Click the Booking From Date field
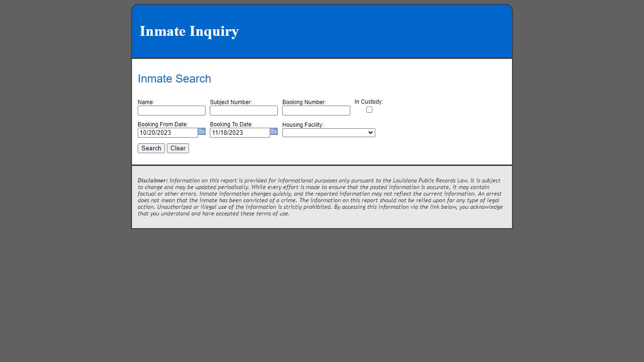 pos(168,132)
